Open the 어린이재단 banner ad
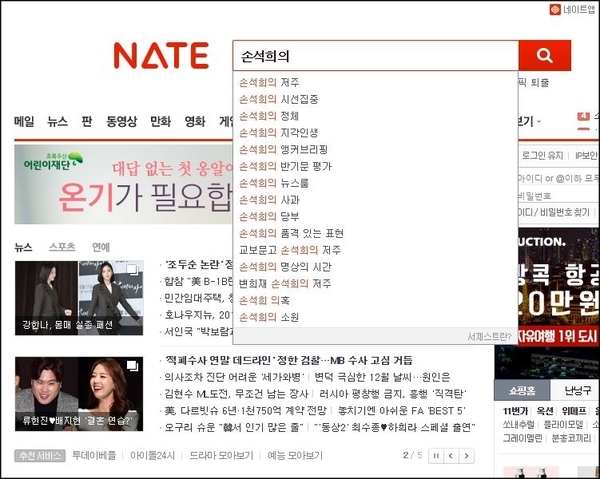600x479 pixels. click(124, 184)
